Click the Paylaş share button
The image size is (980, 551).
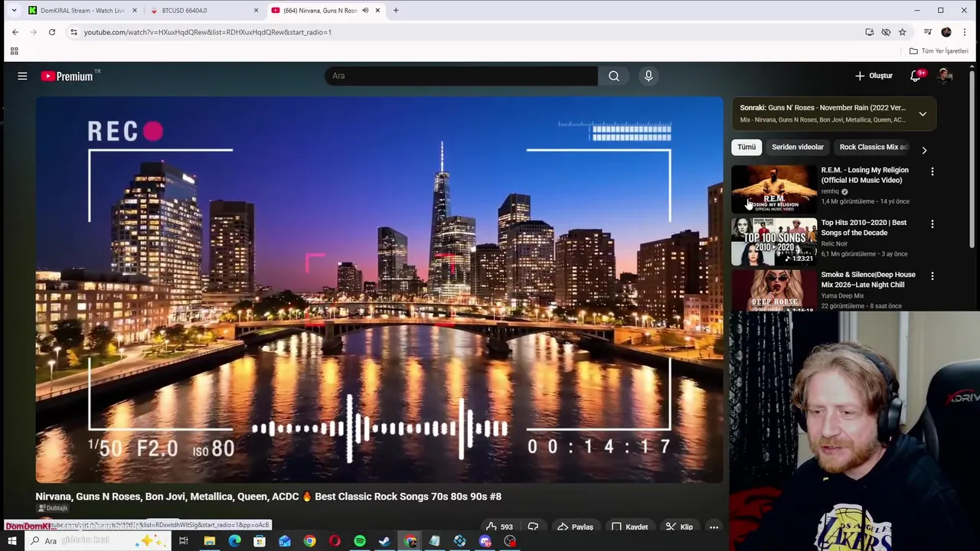point(576,527)
